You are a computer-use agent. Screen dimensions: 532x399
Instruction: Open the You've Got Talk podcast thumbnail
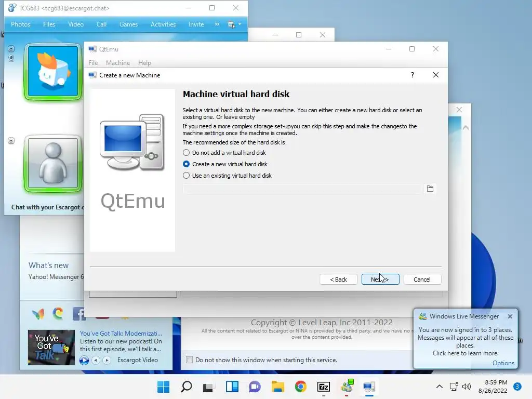point(51,348)
